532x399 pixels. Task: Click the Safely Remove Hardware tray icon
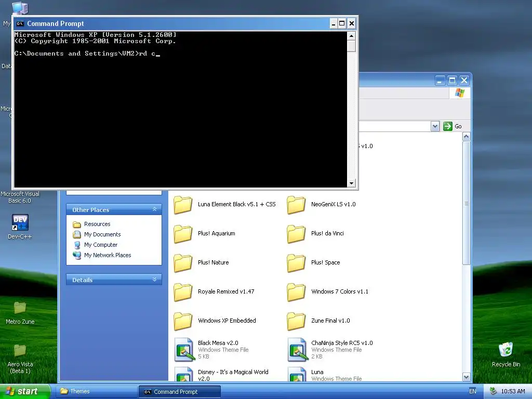493,391
